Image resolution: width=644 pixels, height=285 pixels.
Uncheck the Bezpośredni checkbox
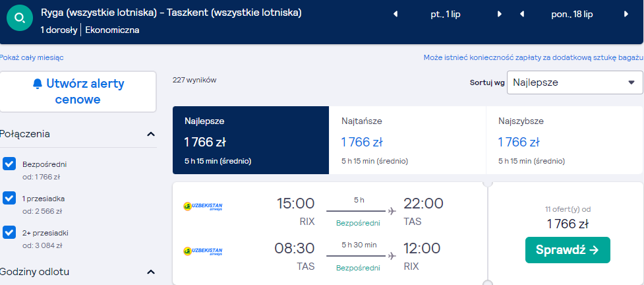tap(9, 164)
